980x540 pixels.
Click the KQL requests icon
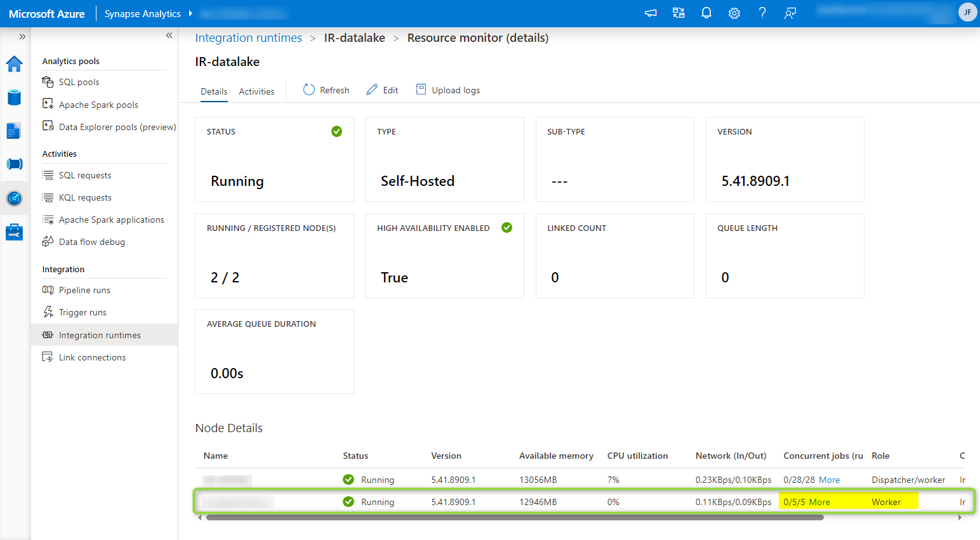[48, 197]
